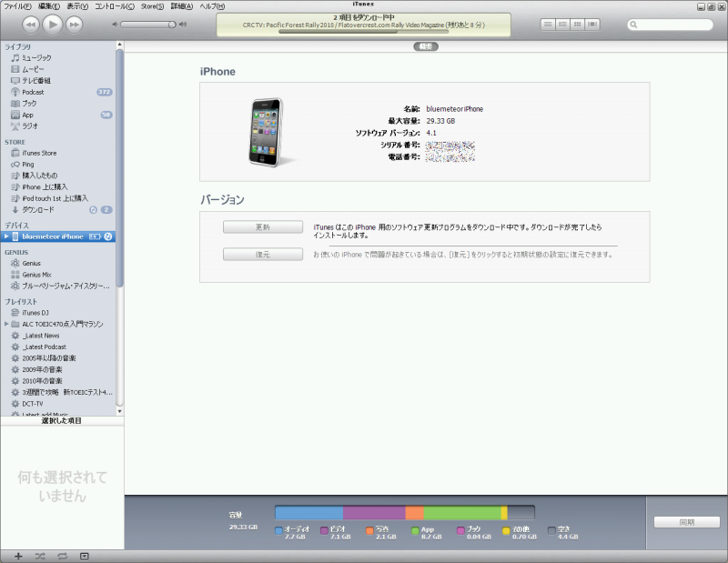Click App green capacity legend swatch
The height and width of the screenshot is (563, 728).
pyautogui.click(x=415, y=530)
